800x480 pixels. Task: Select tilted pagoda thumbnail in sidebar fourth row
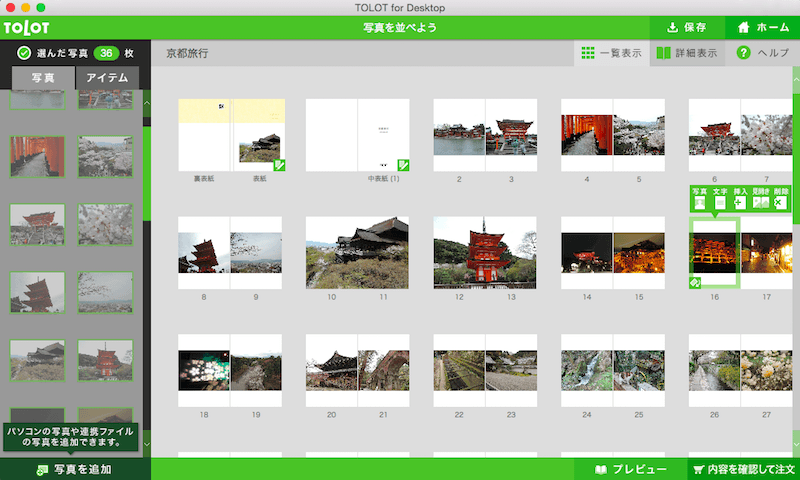[x=37, y=292]
